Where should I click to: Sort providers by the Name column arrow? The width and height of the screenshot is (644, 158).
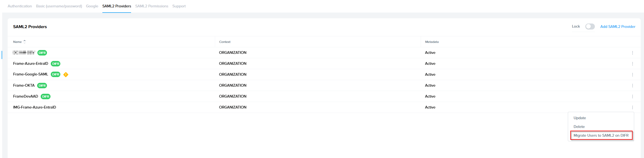pos(25,42)
